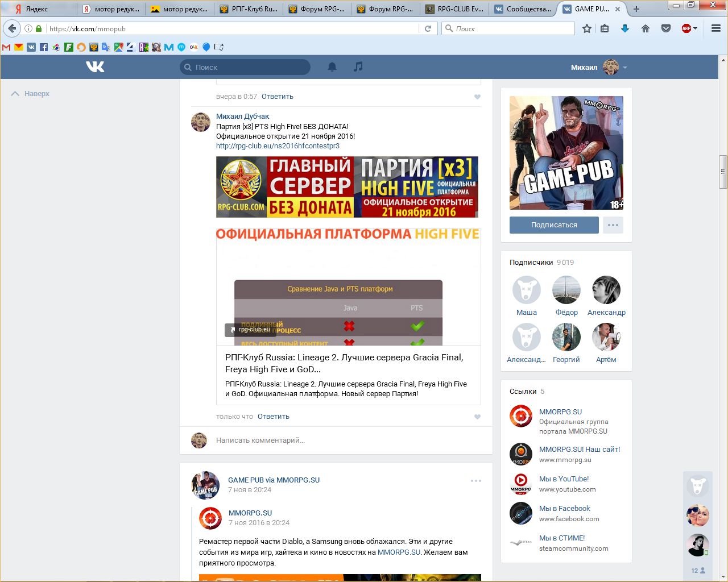Open the РПГ-Клуб Russia: Lineage 2 preview title
The height and width of the screenshot is (582, 728).
344,363
